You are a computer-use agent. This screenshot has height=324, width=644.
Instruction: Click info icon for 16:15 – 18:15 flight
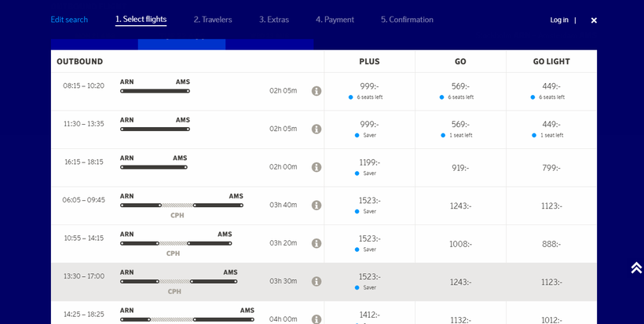[317, 167]
